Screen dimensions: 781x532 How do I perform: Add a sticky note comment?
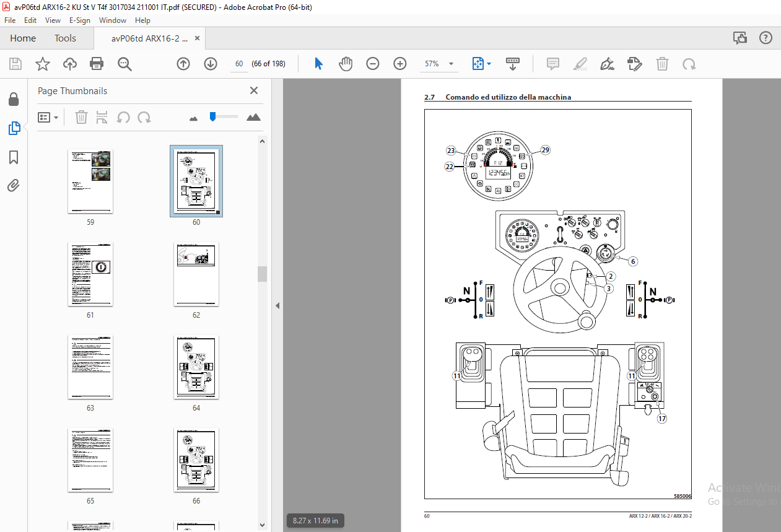(x=553, y=64)
